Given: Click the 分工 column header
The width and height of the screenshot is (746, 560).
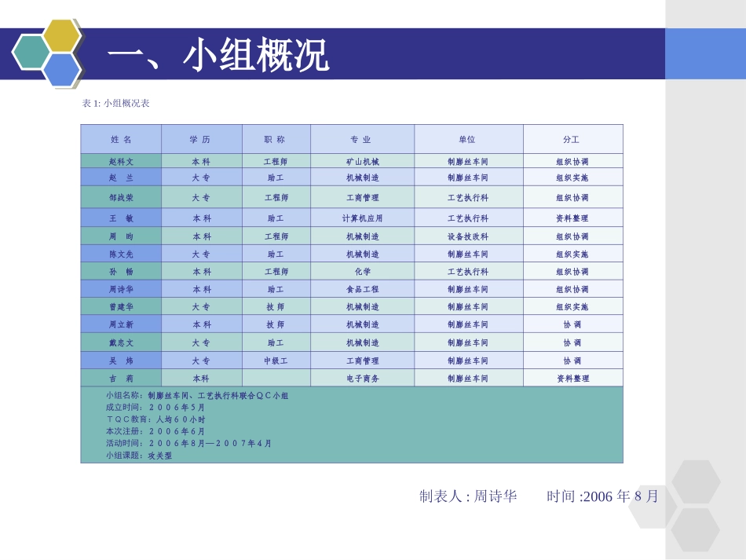Looking at the screenshot, I should pyautogui.click(x=572, y=139).
